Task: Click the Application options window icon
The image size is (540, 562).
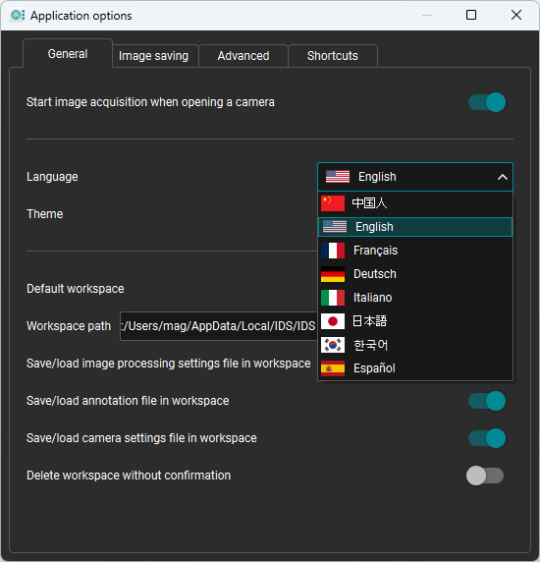Action: [x=17, y=15]
